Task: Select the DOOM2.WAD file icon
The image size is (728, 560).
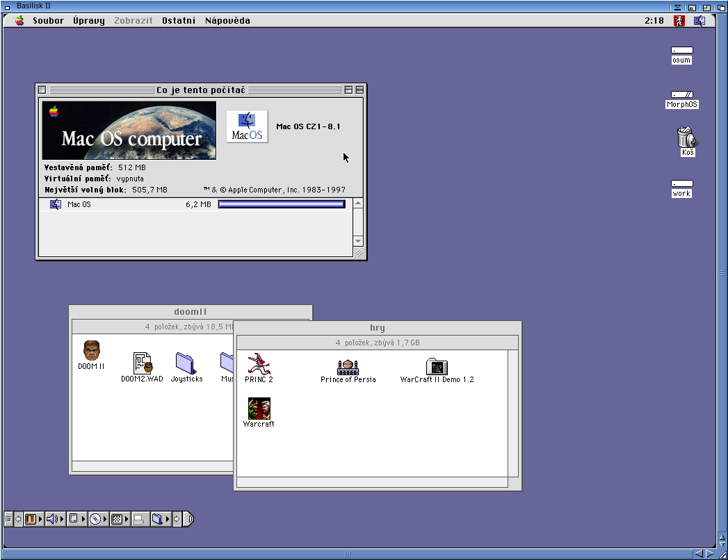Action: click(x=143, y=363)
